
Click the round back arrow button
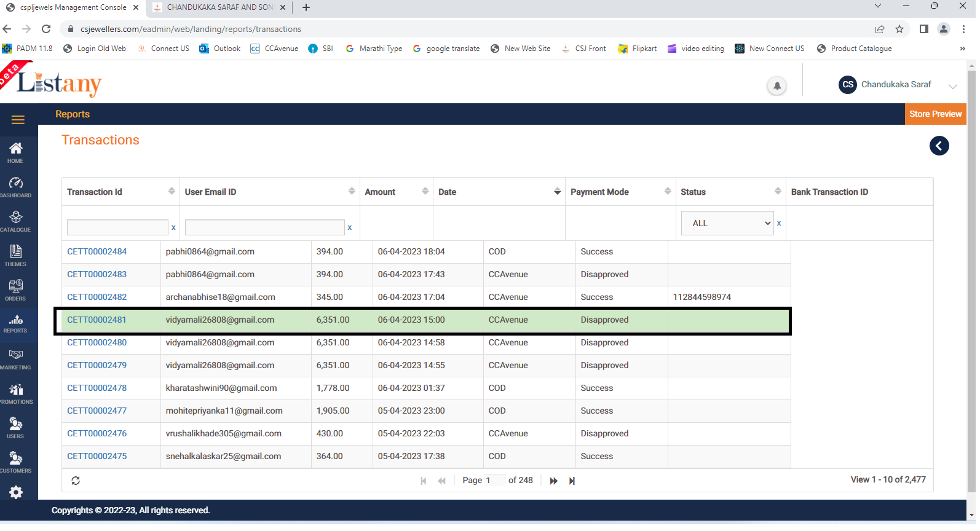coord(939,146)
